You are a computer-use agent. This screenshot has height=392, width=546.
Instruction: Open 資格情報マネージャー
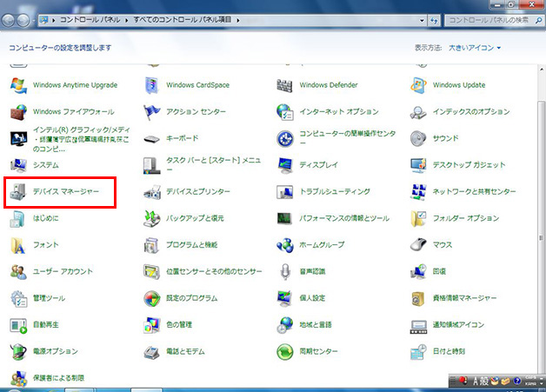point(453,298)
